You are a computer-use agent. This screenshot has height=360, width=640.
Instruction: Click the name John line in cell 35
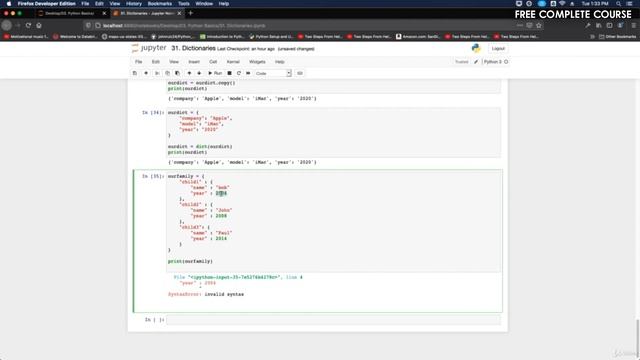click(211, 210)
